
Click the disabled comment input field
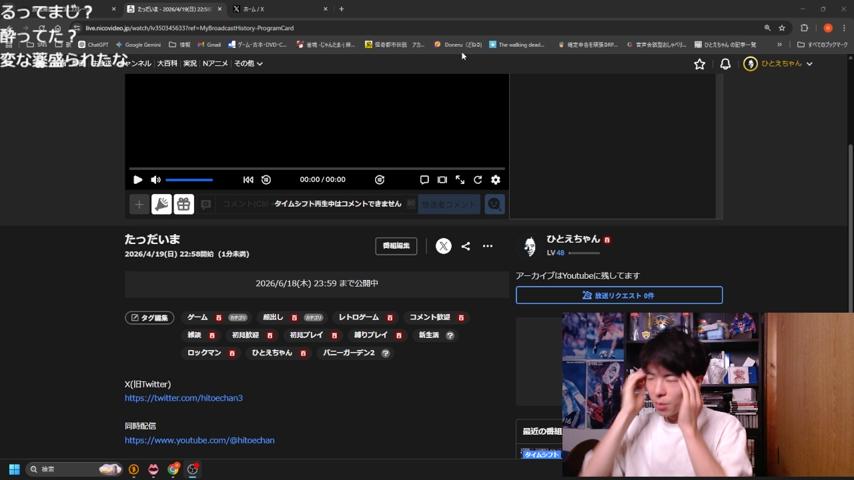point(317,204)
